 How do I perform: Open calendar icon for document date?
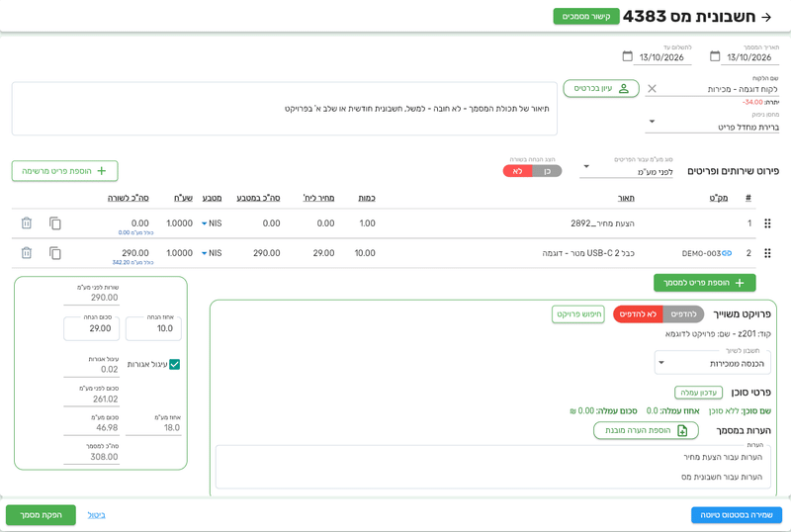click(715, 56)
